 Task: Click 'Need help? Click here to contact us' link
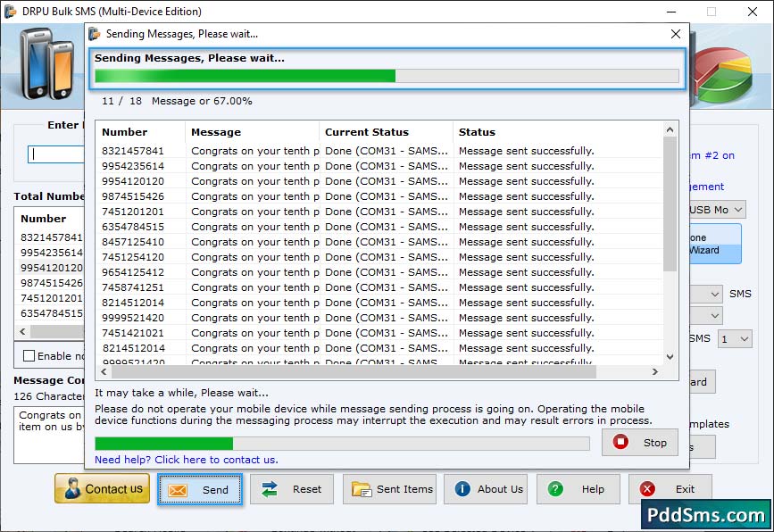186,460
